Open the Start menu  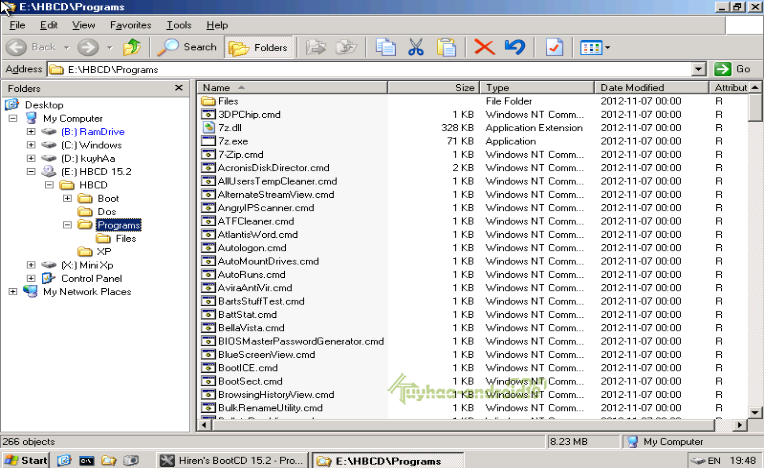(26, 460)
